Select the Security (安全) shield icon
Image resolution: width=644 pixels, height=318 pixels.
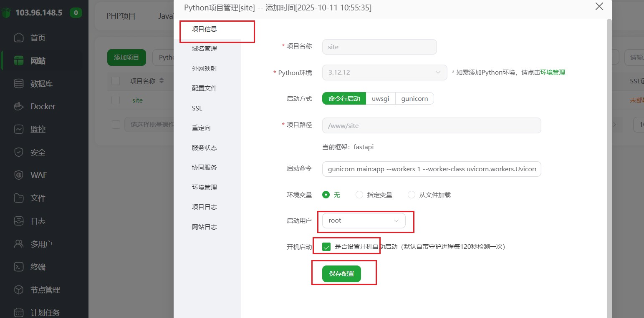tap(19, 152)
